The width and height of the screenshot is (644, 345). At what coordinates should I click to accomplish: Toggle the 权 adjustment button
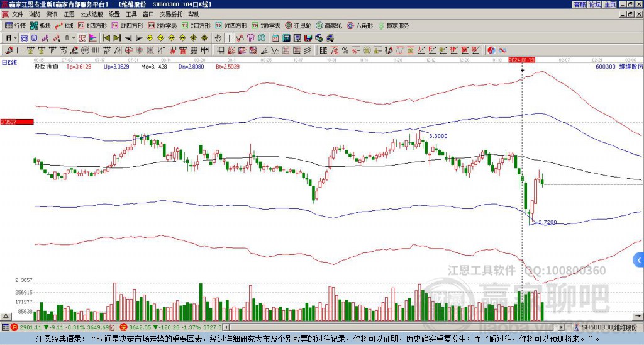82,38
